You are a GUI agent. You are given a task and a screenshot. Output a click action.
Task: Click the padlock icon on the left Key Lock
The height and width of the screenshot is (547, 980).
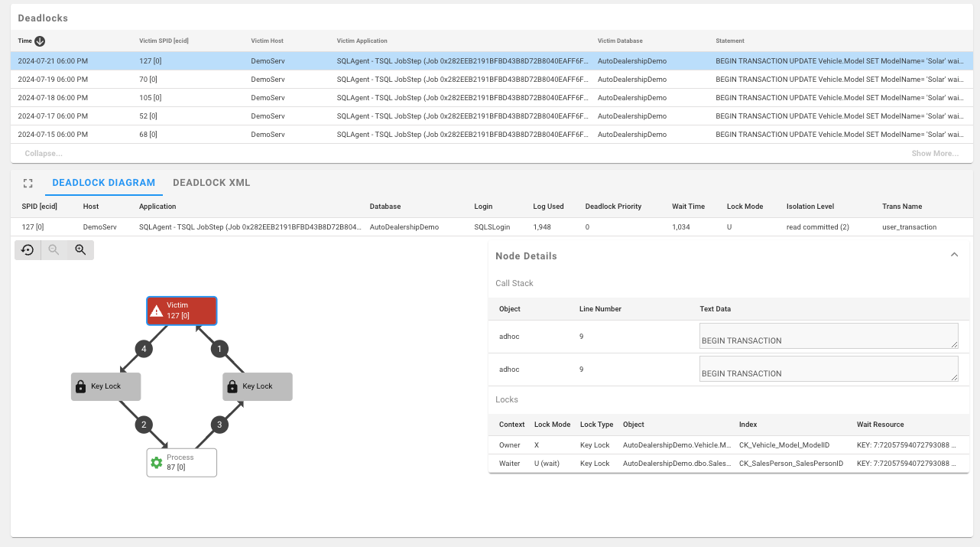[x=80, y=386]
